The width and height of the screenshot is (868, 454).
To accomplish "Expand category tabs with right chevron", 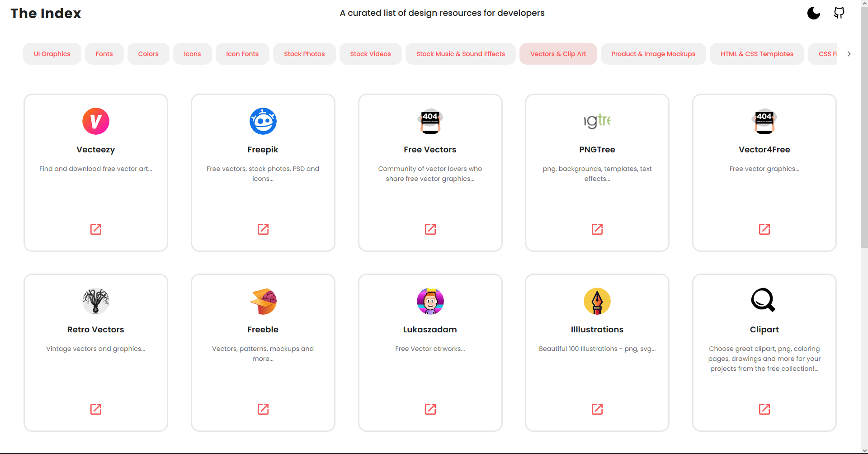I will point(849,54).
